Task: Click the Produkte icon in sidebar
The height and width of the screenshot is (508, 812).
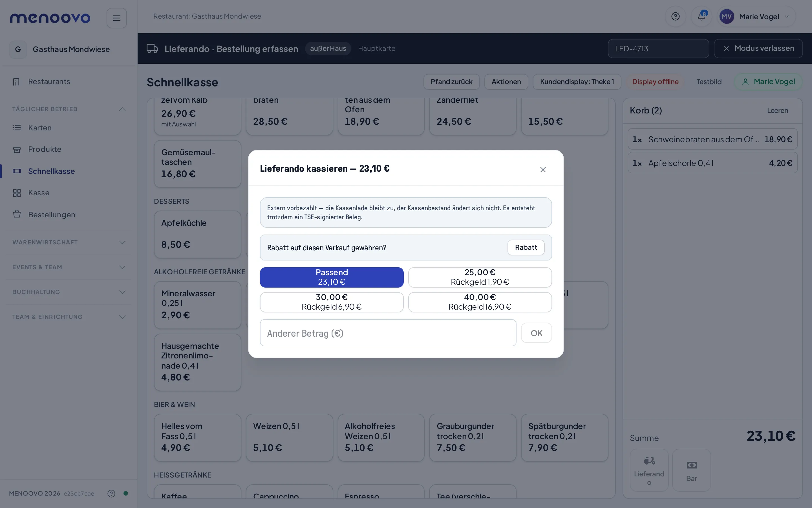Action: 17,150
